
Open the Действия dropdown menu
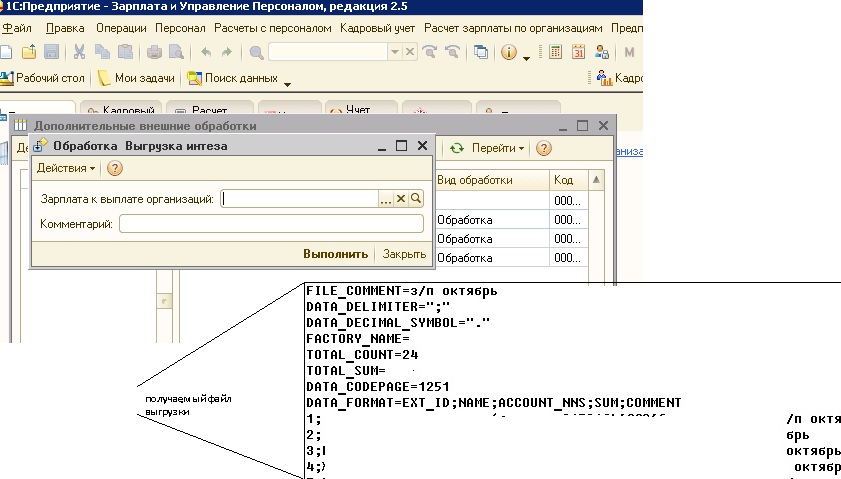(66, 168)
